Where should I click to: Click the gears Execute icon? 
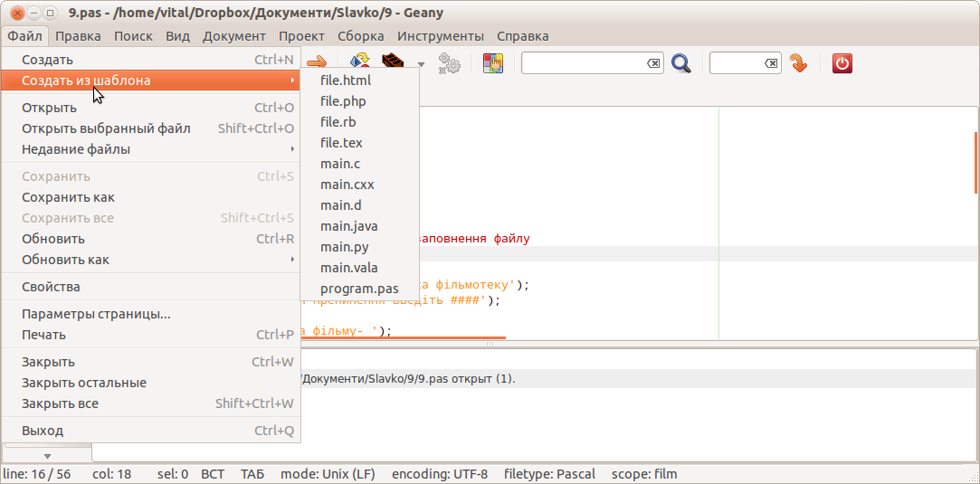coord(449,63)
